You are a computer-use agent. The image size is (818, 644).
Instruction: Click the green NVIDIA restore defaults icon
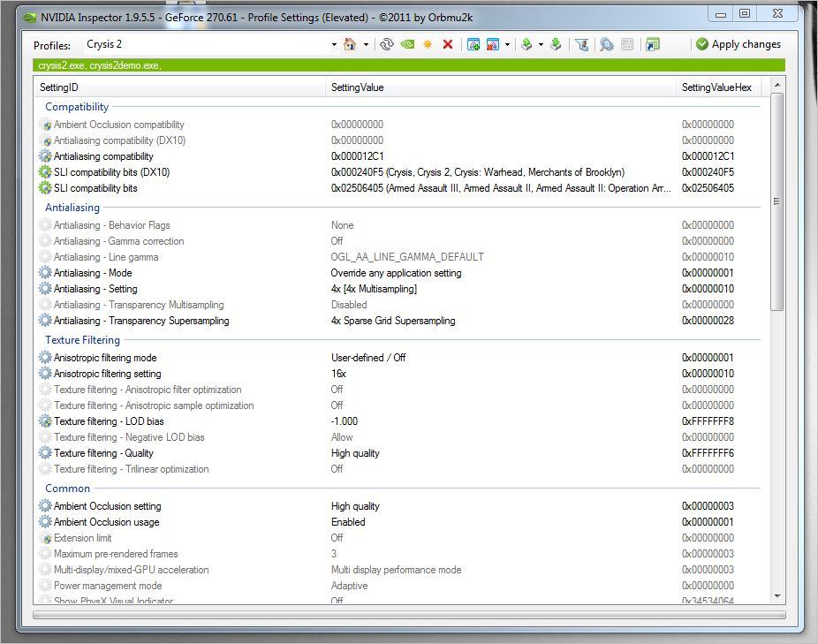(x=407, y=44)
